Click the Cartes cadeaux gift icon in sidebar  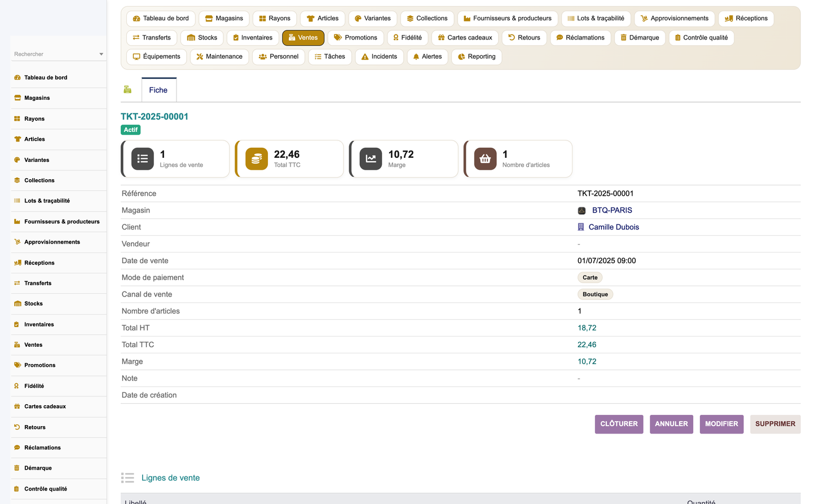click(17, 406)
